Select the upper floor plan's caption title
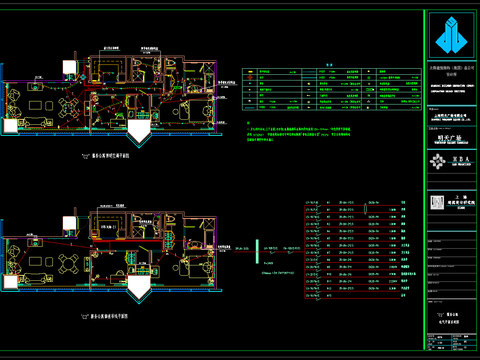480x360 pixels. (106, 156)
